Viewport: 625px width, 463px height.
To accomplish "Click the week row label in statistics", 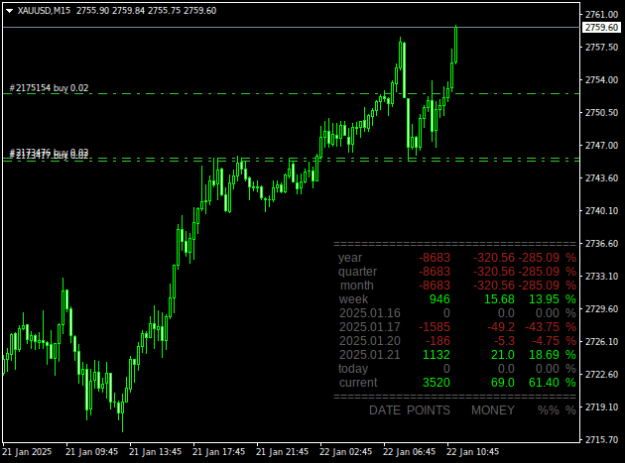I will [x=354, y=299].
